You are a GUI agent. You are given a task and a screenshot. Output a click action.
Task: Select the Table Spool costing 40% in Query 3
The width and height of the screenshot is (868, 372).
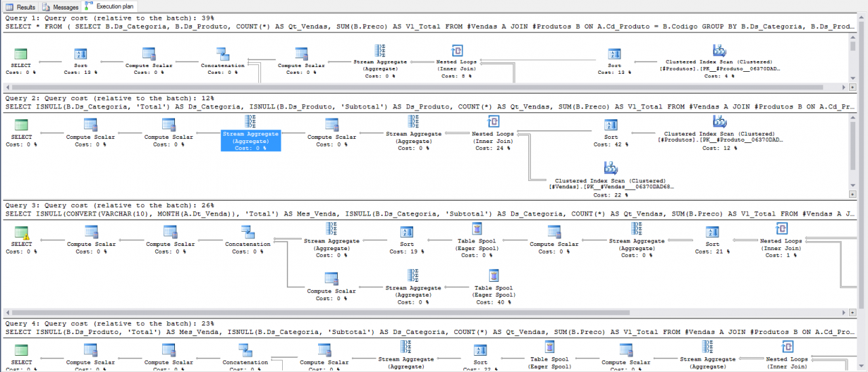pos(495,276)
